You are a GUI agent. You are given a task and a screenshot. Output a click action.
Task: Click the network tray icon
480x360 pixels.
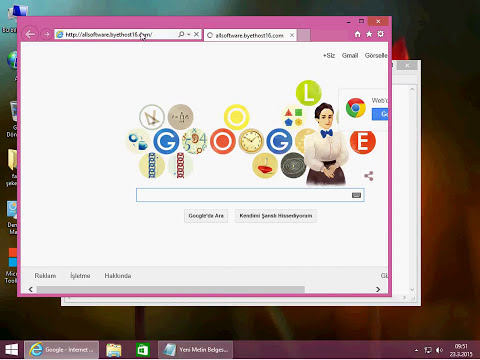(428, 350)
